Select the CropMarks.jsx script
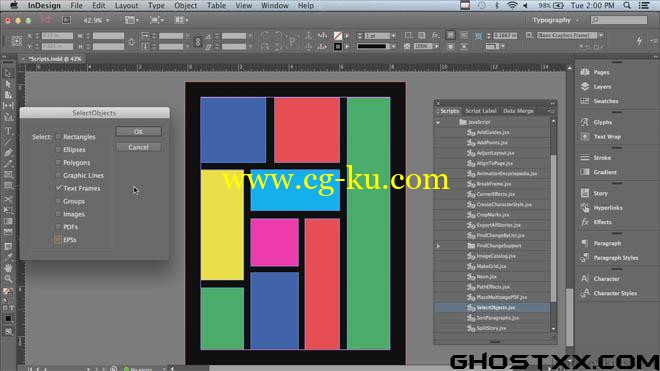 pyautogui.click(x=492, y=215)
